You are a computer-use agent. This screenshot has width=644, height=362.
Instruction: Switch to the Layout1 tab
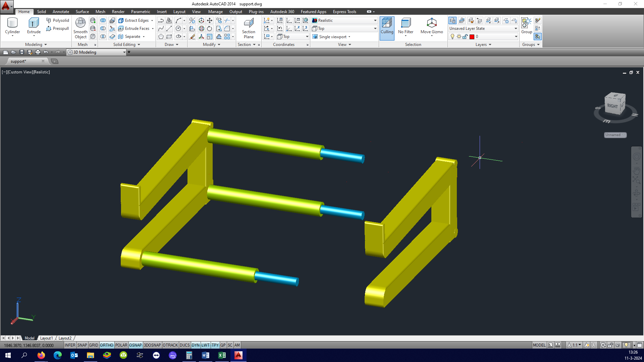[x=46, y=338]
